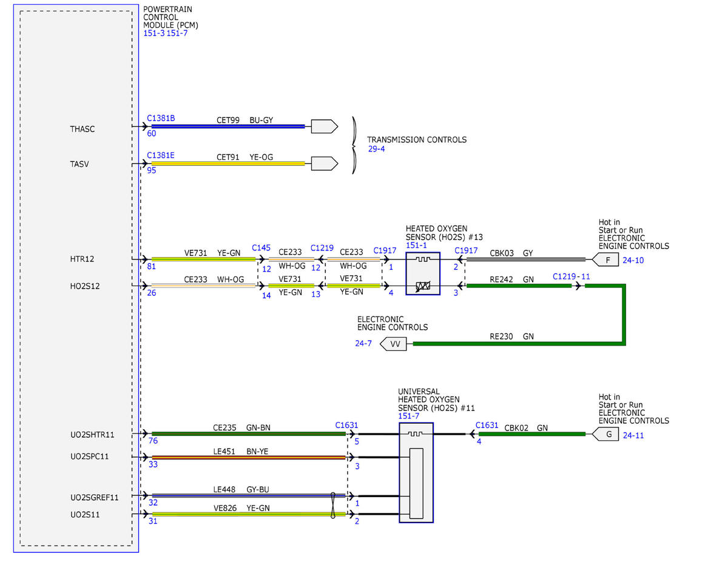Follow the 24-11 page reference
The height and width of the screenshot is (562, 728).
633,435
